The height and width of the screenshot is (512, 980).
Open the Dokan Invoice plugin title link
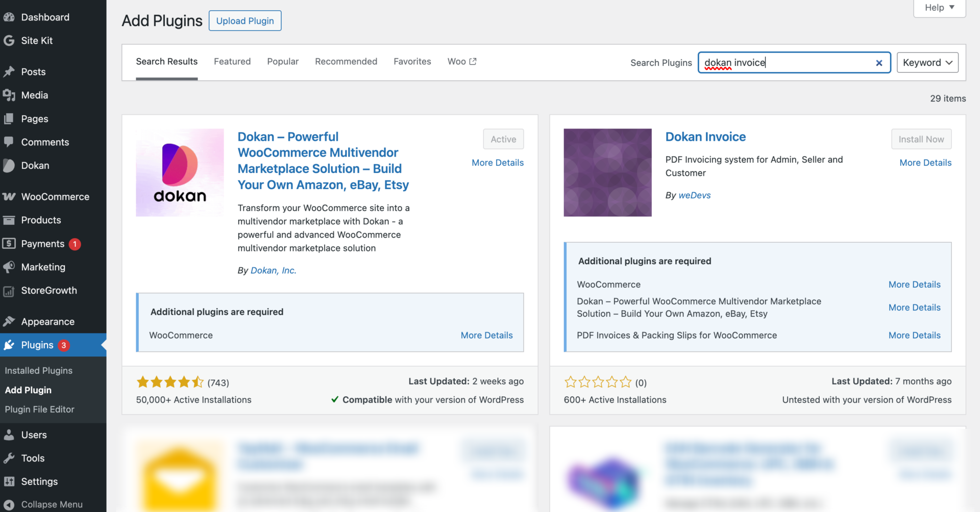tap(705, 137)
